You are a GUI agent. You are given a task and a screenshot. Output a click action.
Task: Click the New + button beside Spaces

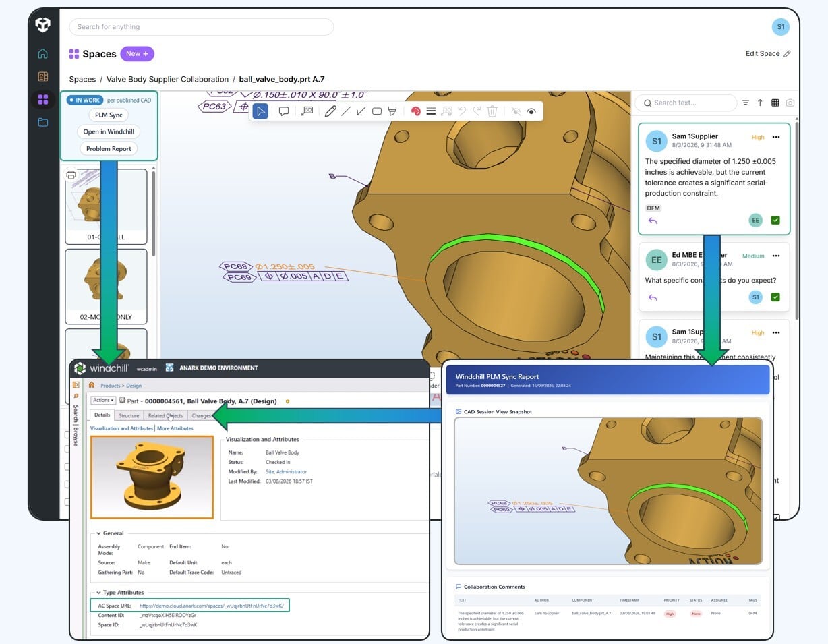click(137, 54)
